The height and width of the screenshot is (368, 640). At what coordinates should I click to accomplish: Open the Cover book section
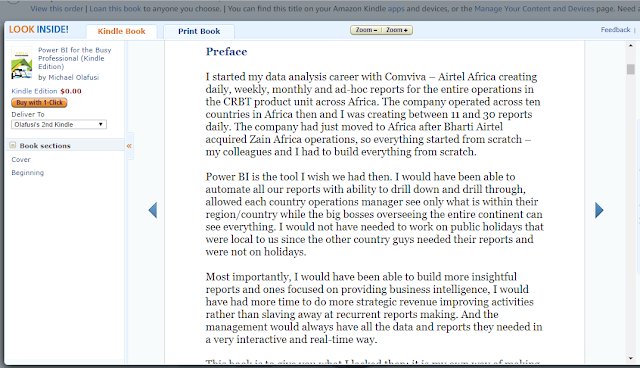(x=21, y=160)
